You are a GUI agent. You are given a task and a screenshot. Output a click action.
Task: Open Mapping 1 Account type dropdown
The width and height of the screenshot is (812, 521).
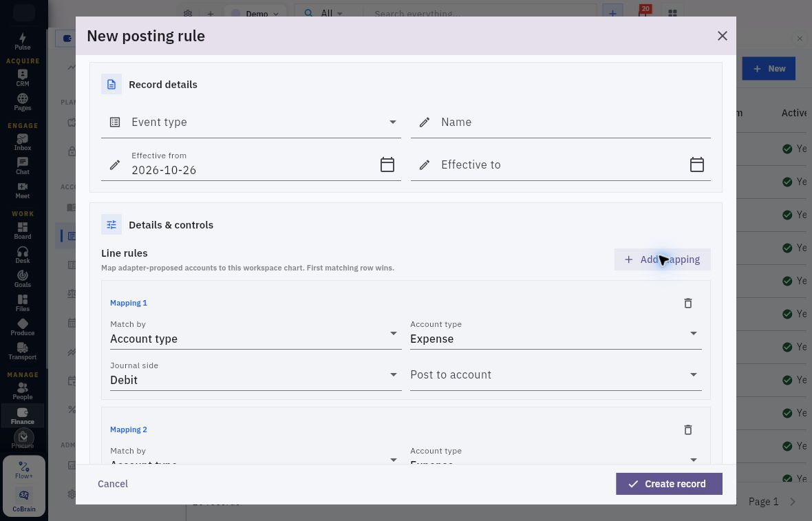point(555,333)
